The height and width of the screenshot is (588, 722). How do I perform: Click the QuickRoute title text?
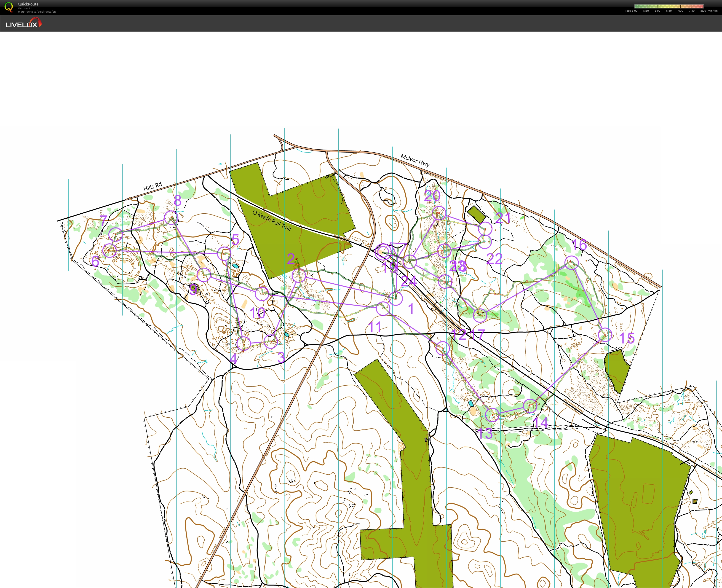(28, 4)
